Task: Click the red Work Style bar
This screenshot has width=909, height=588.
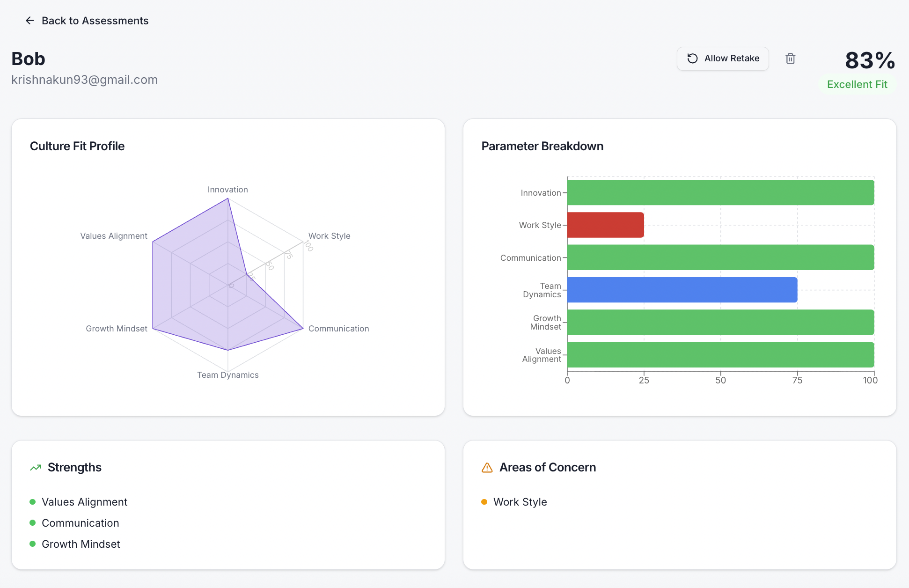Action: tap(605, 225)
